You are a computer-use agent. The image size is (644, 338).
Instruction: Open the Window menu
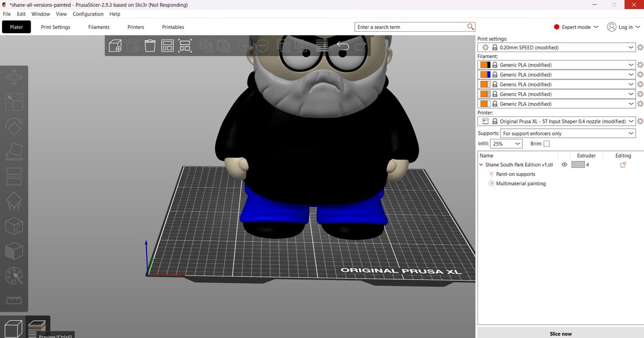[x=41, y=14]
